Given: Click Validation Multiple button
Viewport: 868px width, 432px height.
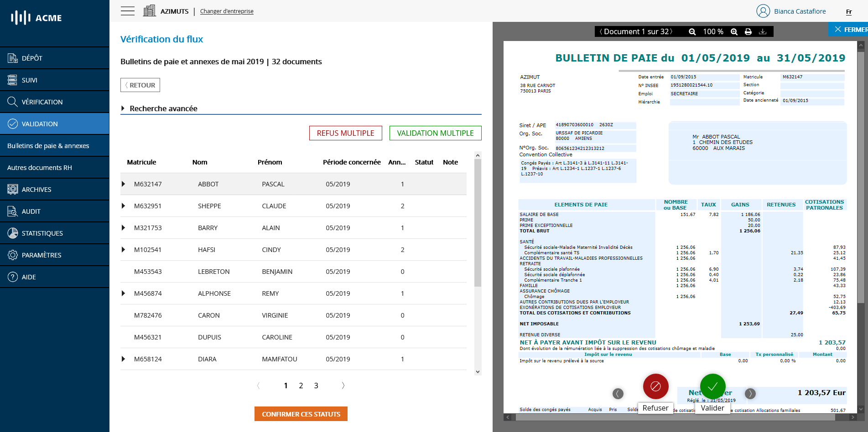Looking at the screenshot, I should [x=435, y=133].
